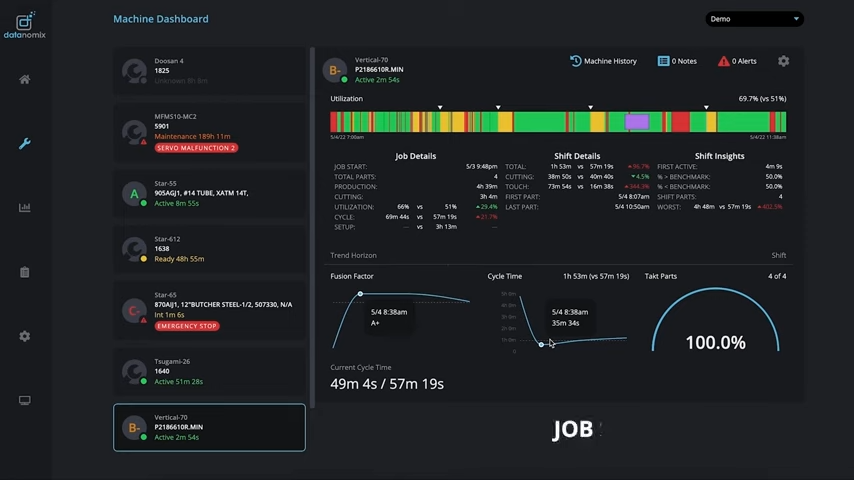
Task: Select the Star-55 machine card
Action: (209, 193)
